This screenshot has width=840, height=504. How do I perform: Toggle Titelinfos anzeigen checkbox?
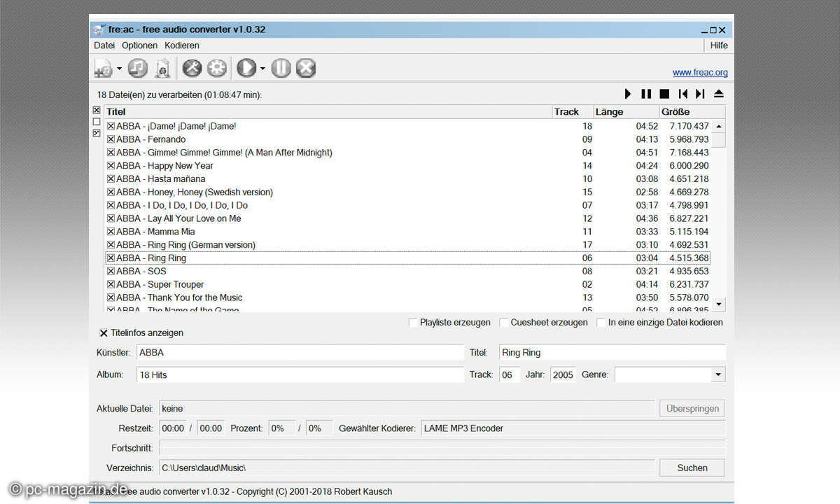click(x=104, y=333)
